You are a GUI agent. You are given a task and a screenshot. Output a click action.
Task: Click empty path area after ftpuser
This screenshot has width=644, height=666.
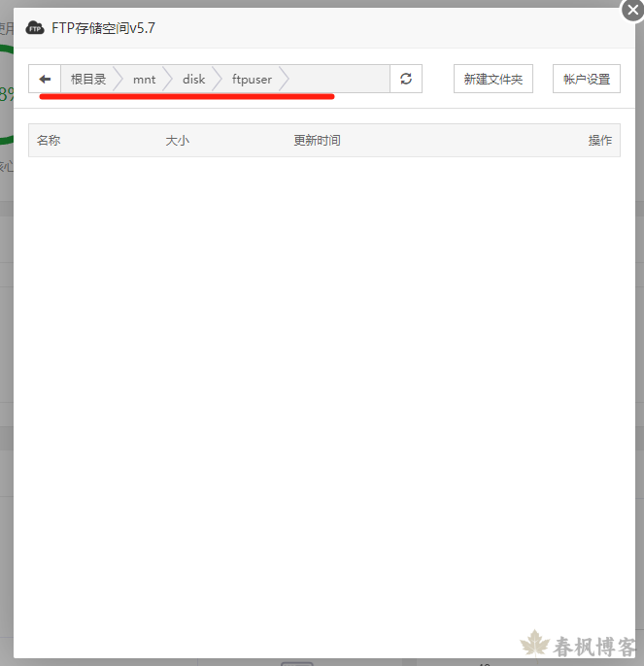(339, 79)
